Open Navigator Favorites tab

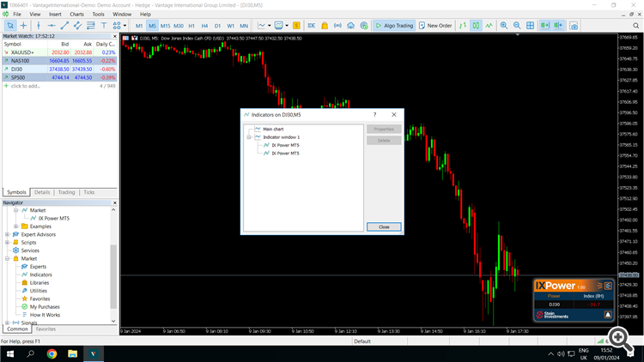coord(46,329)
